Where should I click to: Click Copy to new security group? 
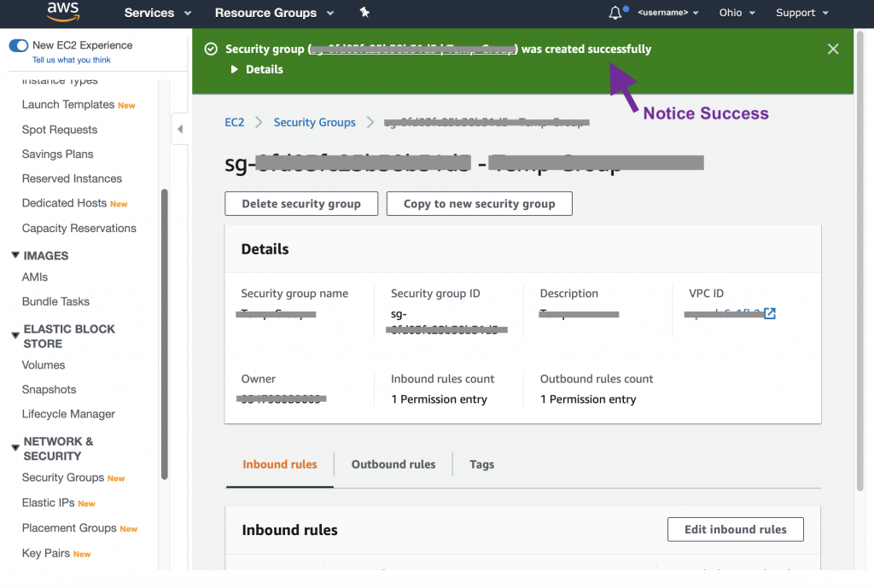[479, 204]
